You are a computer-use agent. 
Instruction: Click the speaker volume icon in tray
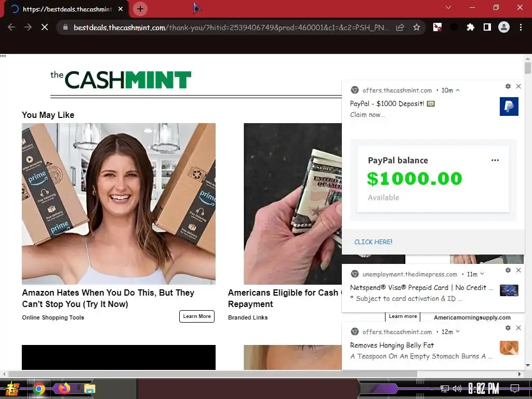click(x=457, y=389)
